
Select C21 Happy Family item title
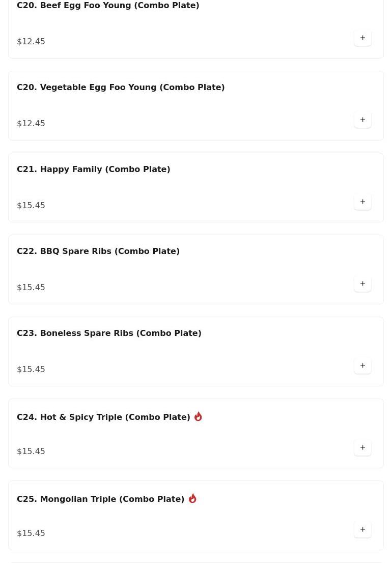tap(94, 170)
